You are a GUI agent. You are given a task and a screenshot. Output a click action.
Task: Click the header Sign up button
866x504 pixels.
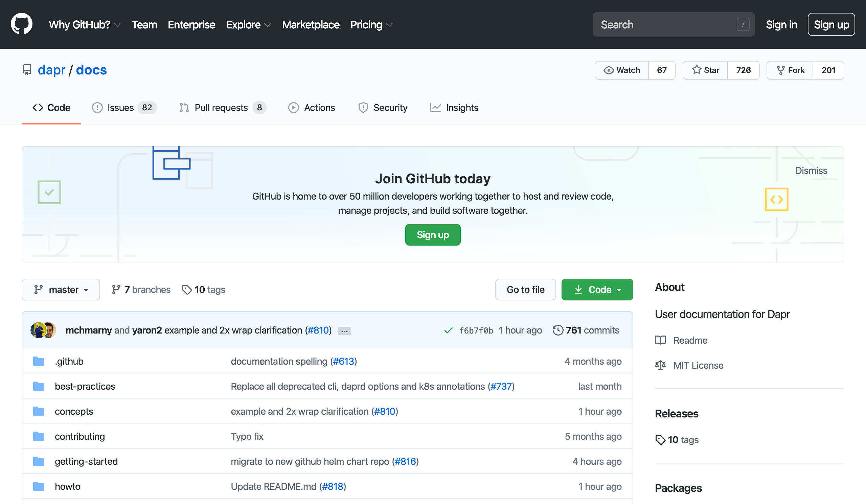[x=831, y=24]
